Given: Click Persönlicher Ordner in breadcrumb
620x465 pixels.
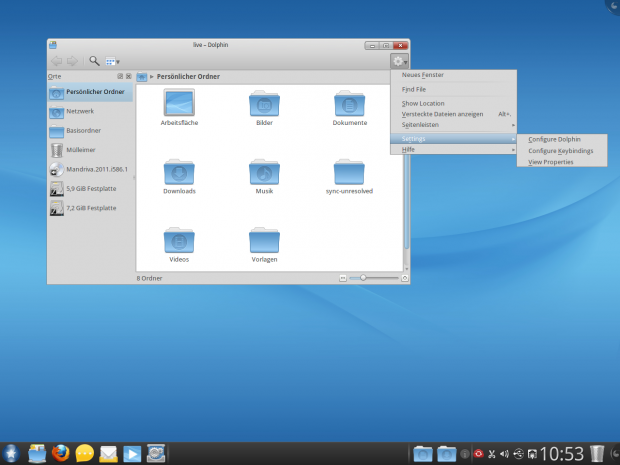Looking at the screenshot, I should click(188, 77).
